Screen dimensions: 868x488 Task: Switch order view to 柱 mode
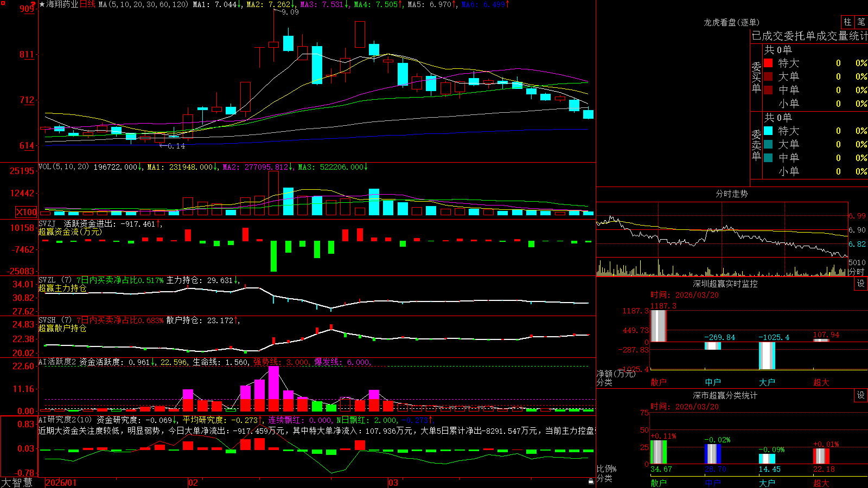point(847,22)
